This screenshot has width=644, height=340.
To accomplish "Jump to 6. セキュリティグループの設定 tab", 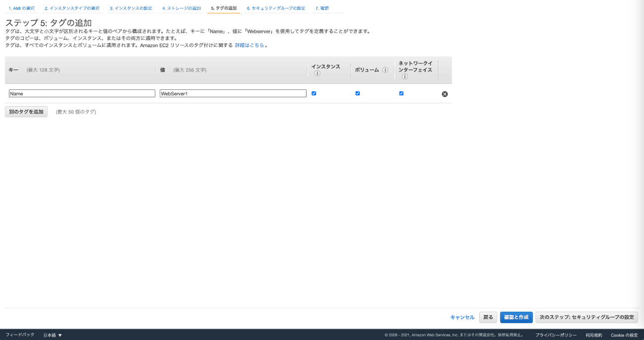I will pyautogui.click(x=276, y=8).
